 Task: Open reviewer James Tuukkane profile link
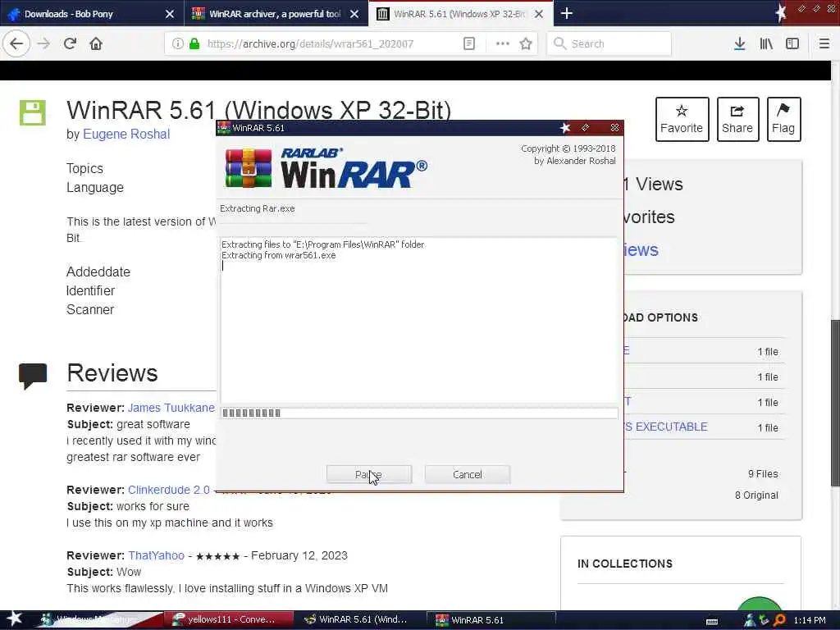click(x=171, y=408)
